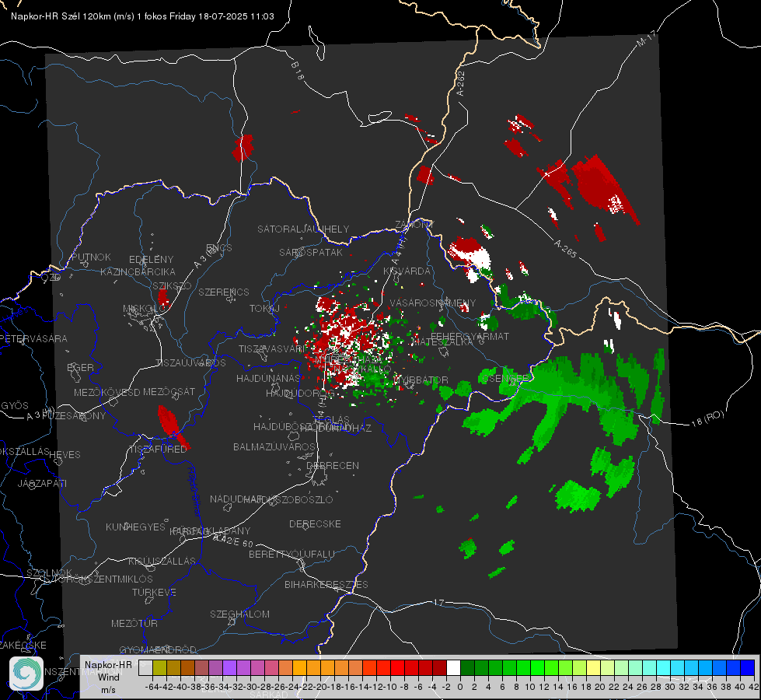This screenshot has width=761, height=700.
Task: Click the SZIKSZÓ city label
Action: (x=172, y=285)
